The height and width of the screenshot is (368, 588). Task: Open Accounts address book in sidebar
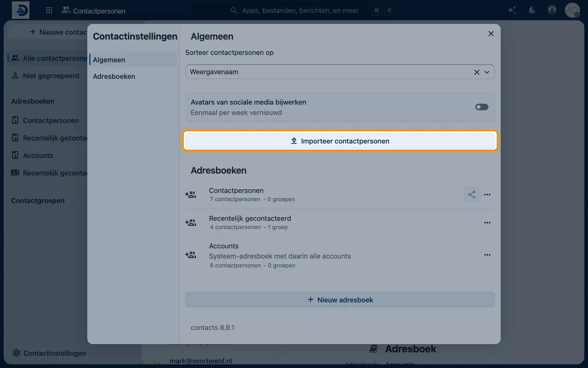pyautogui.click(x=48, y=155)
